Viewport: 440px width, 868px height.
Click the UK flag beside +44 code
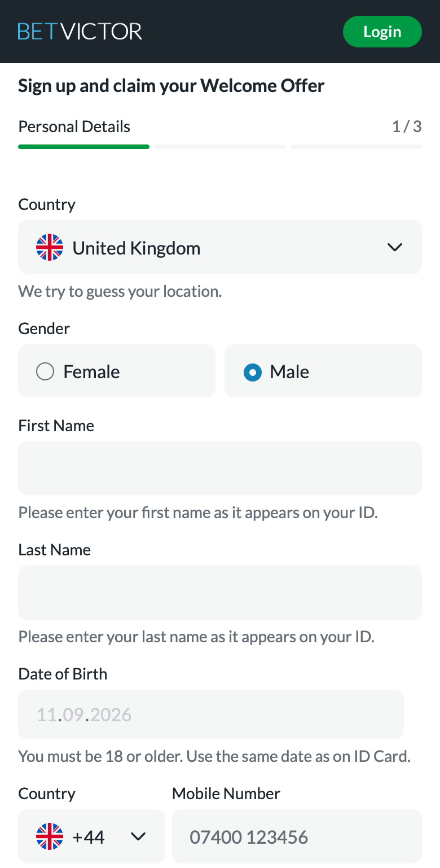point(50,836)
